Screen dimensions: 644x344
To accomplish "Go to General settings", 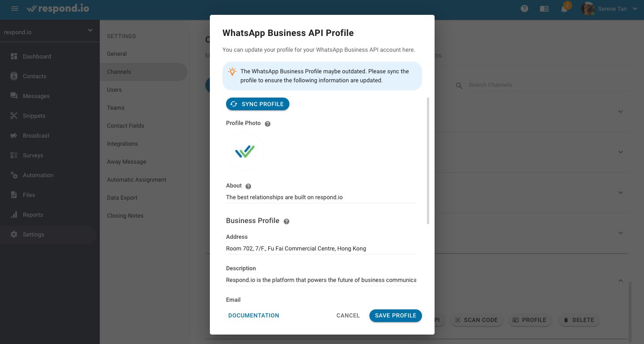I will [x=117, y=54].
